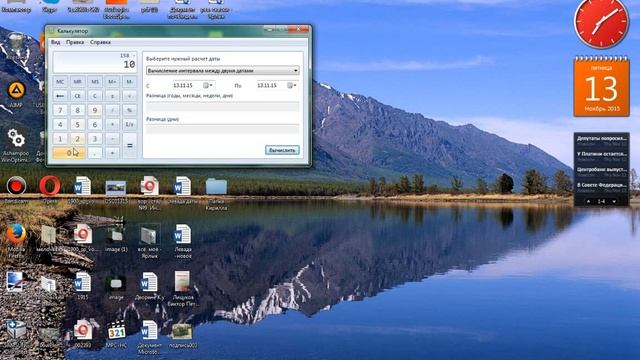Select the MPC-HC media player icon

[x=116, y=331]
